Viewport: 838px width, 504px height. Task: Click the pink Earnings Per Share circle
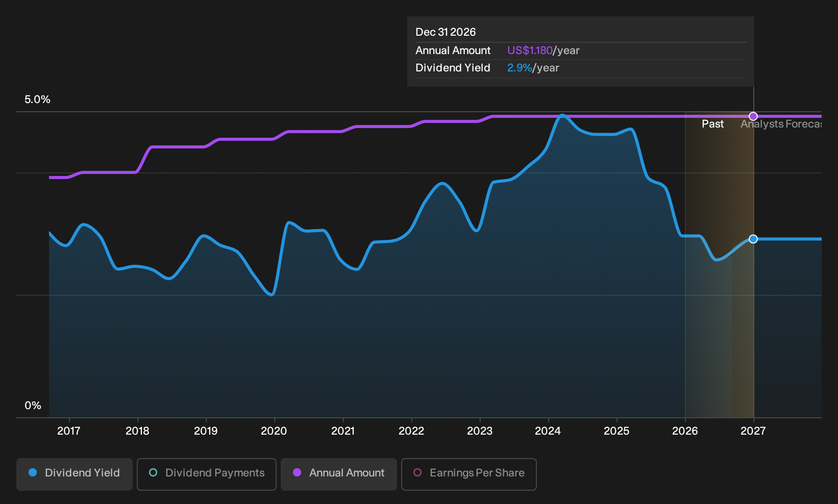[417, 473]
